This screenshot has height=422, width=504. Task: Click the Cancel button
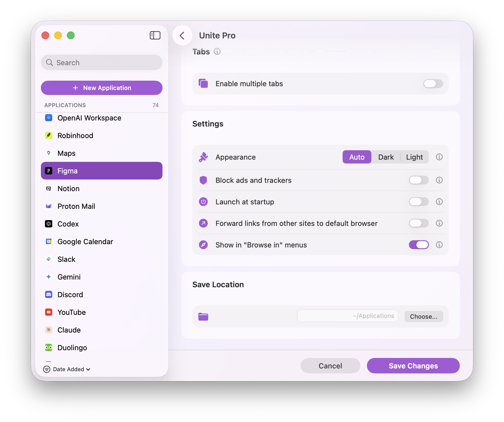pos(330,366)
